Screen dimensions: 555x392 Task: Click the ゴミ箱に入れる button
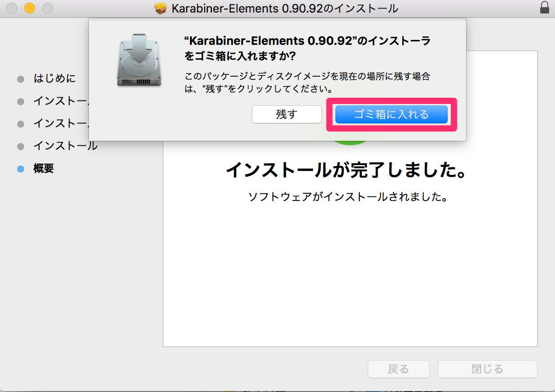(392, 114)
